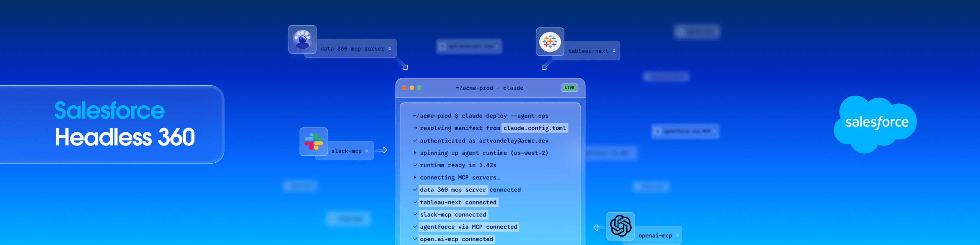The image size is (980, 245).
Task: Click checkmark beside 'runtime ready' line
Action: [415, 165]
